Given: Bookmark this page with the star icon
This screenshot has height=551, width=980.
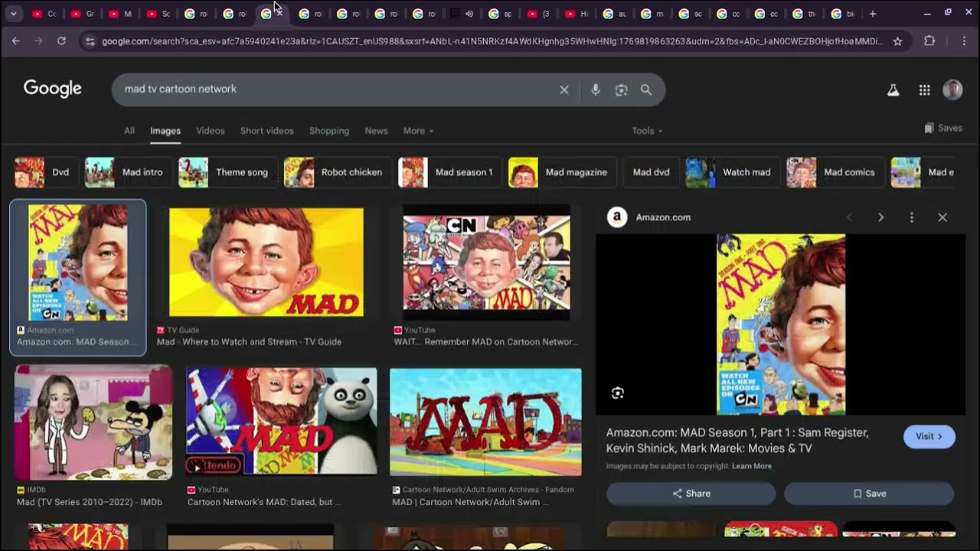Looking at the screenshot, I should (897, 41).
